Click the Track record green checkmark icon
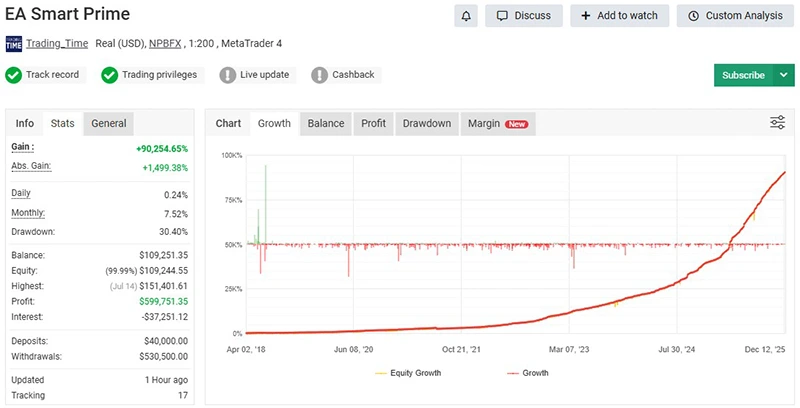The width and height of the screenshot is (800, 408). click(14, 75)
